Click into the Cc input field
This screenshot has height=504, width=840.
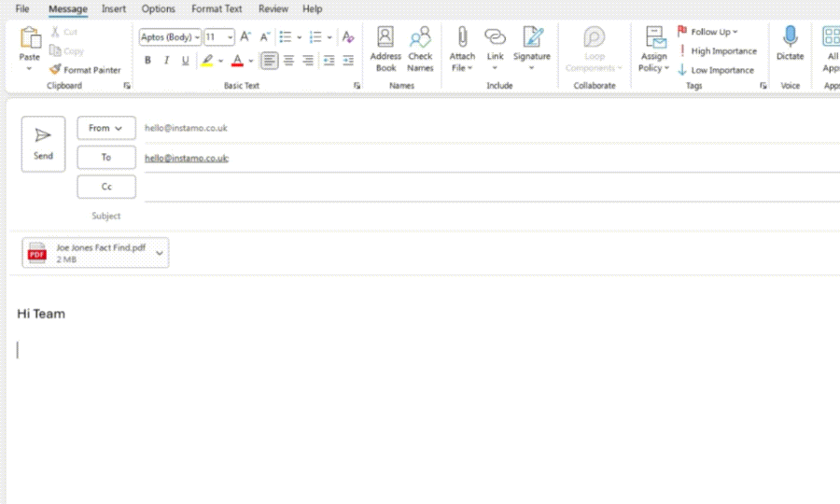click(x=492, y=188)
